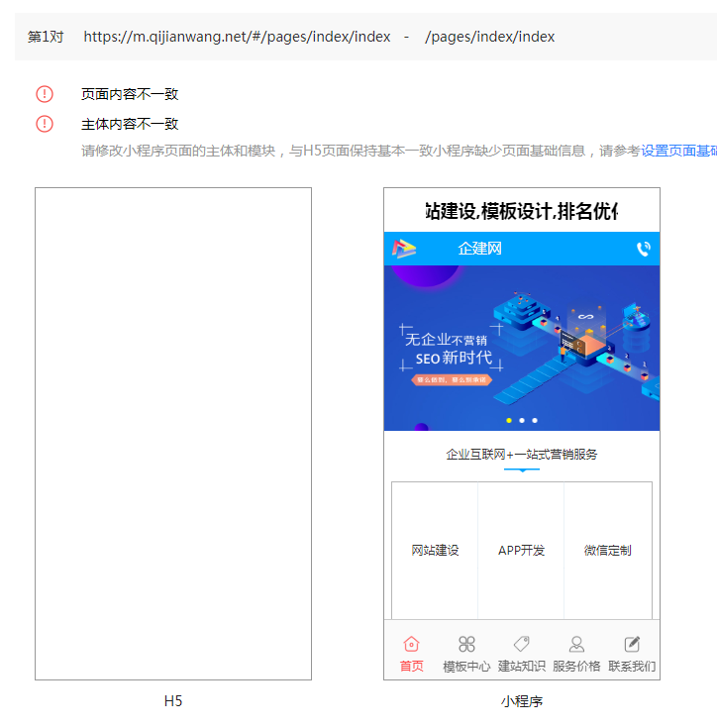Screen dimensions: 717x728
Task: Click the 首页 home icon in bottom bar
Action: (411, 644)
